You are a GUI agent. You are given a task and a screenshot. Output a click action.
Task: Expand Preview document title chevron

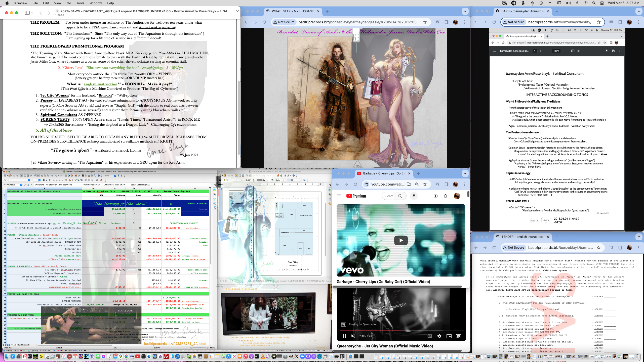pyautogui.click(x=237, y=11)
